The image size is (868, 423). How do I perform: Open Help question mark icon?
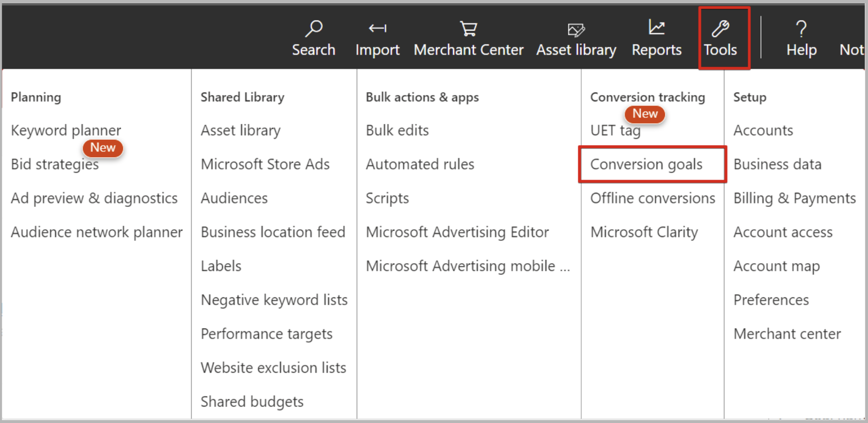(801, 29)
